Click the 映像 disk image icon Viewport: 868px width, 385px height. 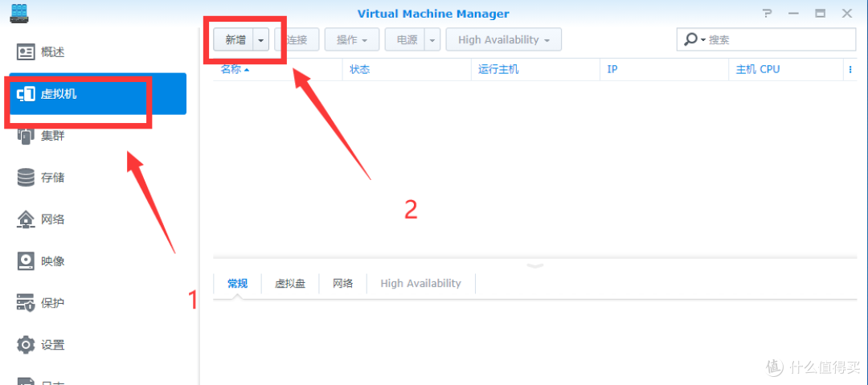[x=26, y=261]
